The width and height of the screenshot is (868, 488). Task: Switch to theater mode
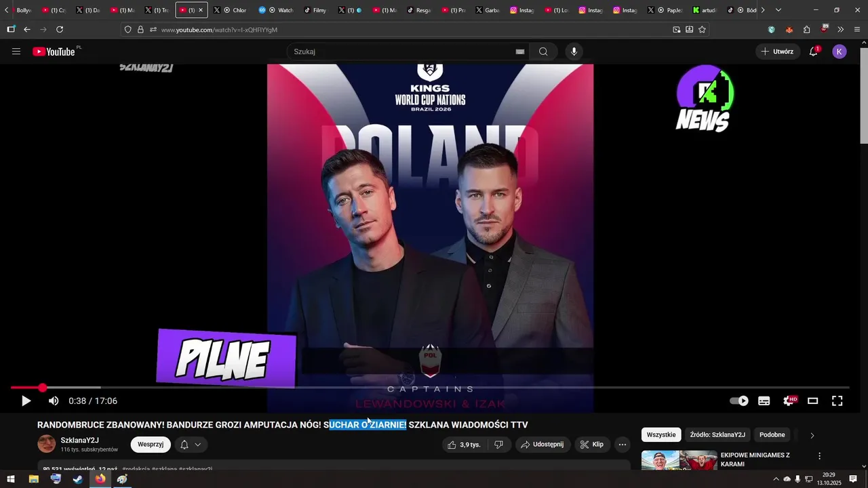pos(813,401)
